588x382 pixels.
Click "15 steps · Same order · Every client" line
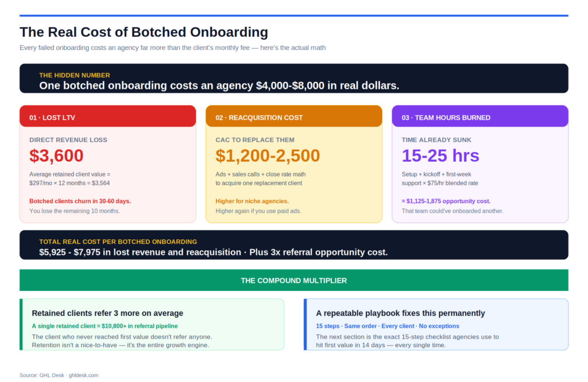(388, 326)
